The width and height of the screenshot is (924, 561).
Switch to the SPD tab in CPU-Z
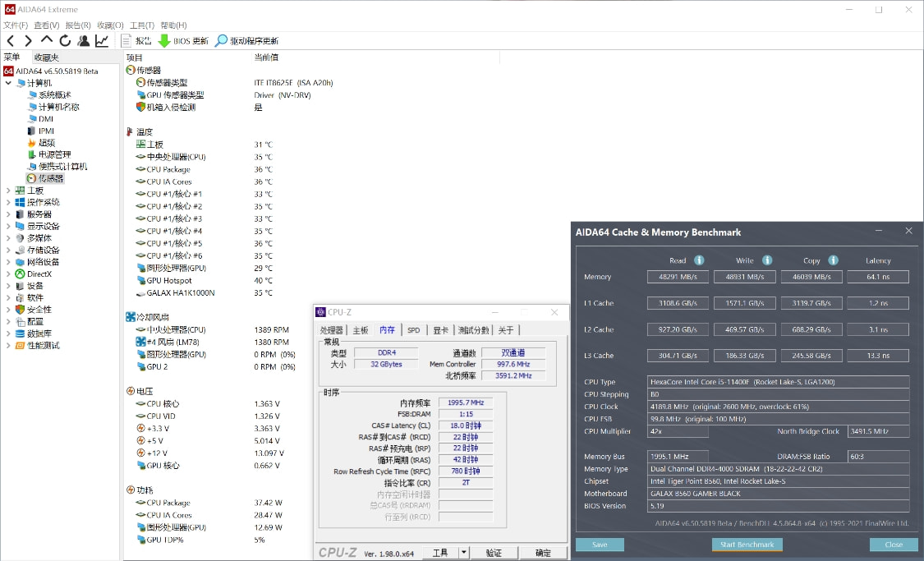click(416, 329)
